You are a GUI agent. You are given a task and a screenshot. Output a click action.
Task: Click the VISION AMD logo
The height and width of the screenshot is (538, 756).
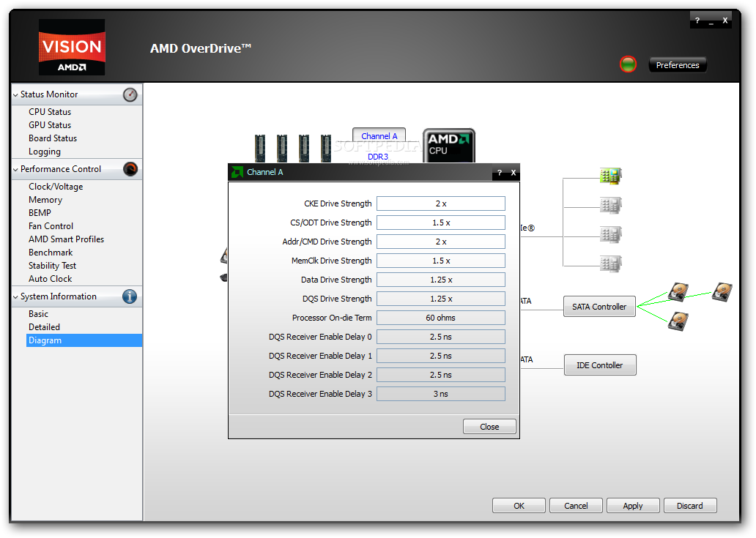click(72, 47)
